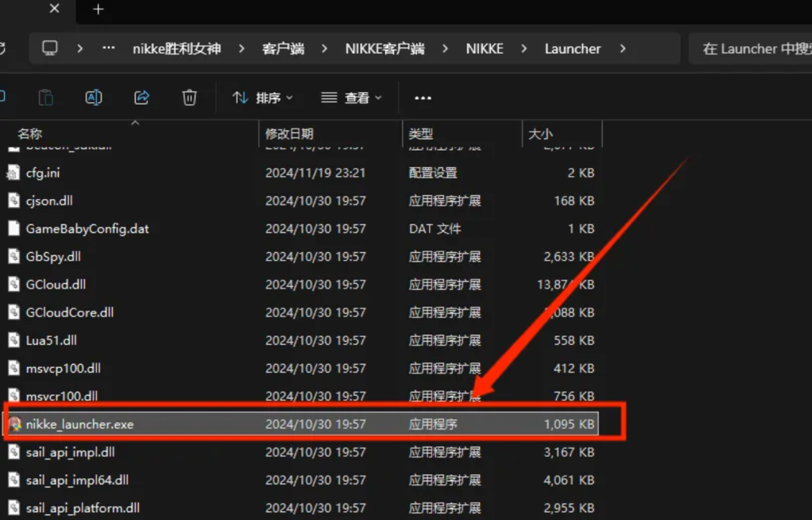Click the 168 KB size cell
Image resolution: width=812 pixels, height=520 pixels.
[x=574, y=201]
